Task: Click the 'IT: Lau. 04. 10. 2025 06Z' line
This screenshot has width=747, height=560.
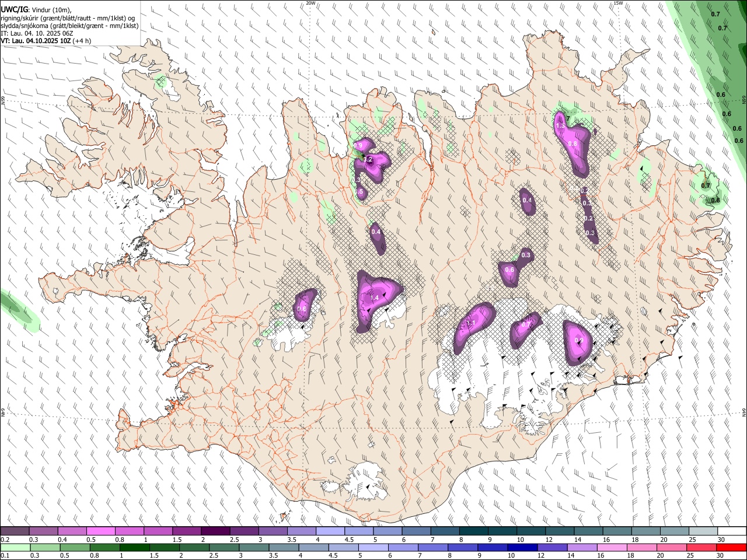Action: coord(37,33)
